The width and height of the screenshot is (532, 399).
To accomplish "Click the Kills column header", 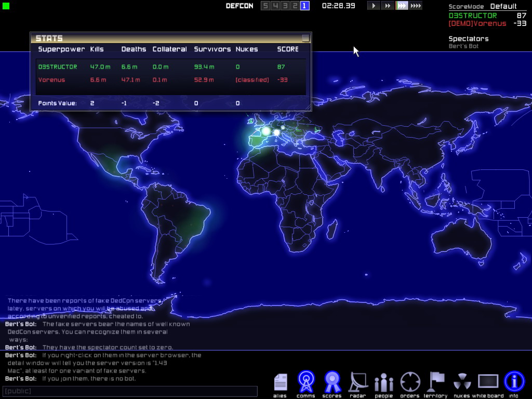I will [x=97, y=49].
